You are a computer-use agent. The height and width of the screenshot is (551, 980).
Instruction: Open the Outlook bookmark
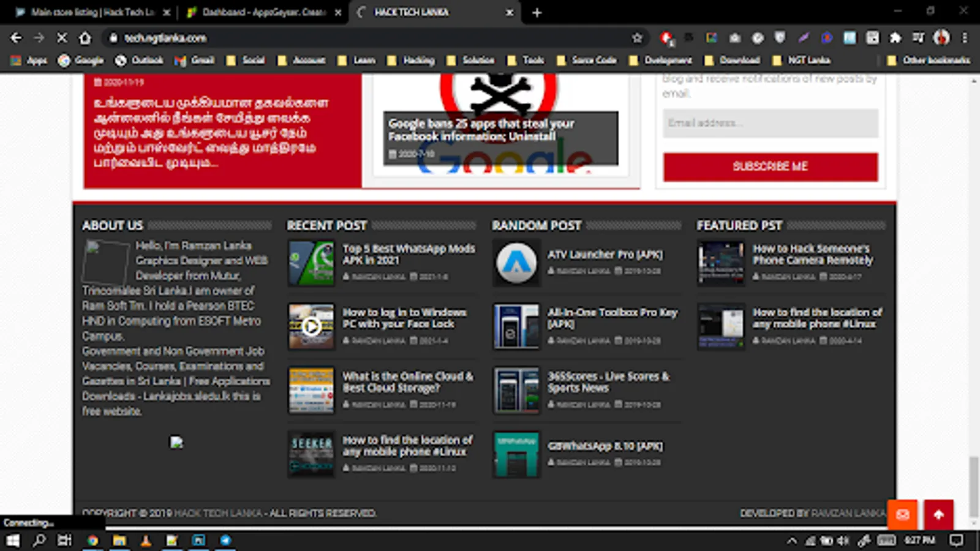click(139, 60)
